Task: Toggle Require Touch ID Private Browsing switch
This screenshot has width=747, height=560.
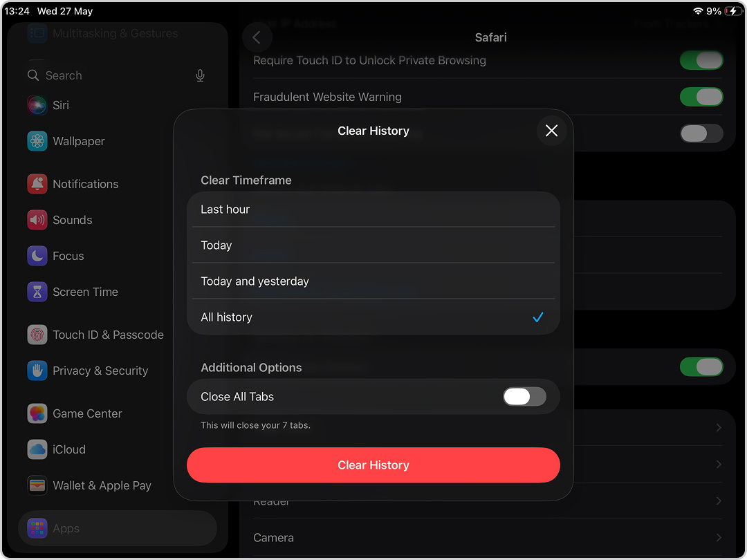Action: click(701, 60)
